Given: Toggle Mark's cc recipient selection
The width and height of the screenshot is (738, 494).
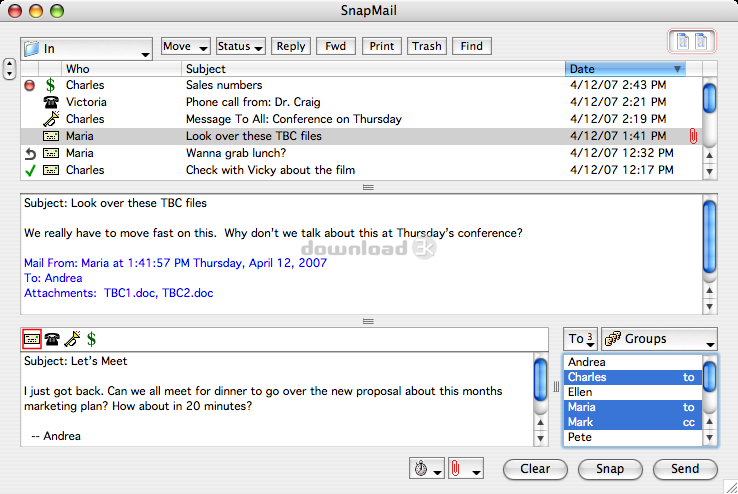Looking at the screenshot, I should 632,422.
